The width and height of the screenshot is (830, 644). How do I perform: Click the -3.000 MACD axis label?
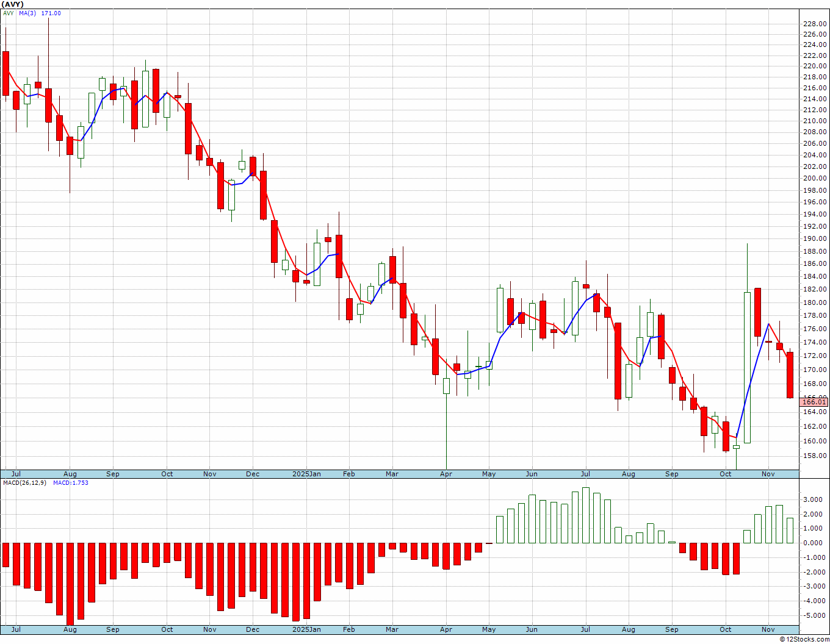814,586
